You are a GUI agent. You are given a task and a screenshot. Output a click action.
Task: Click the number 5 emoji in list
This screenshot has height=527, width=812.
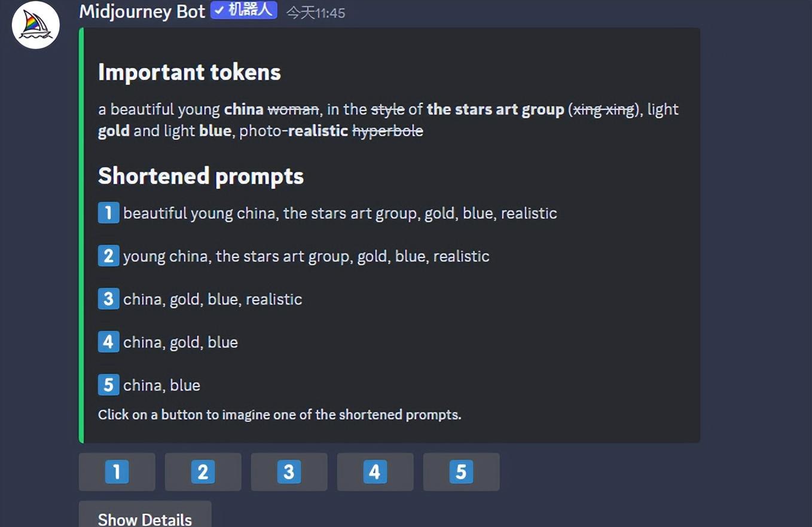(108, 385)
